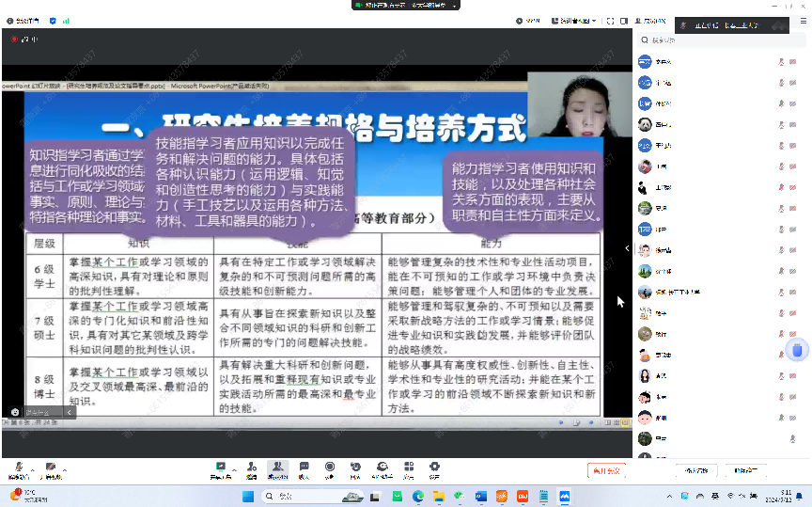Toggle microphone of the panda avatar participant
This screenshot has height=507, width=812.
click(x=780, y=124)
